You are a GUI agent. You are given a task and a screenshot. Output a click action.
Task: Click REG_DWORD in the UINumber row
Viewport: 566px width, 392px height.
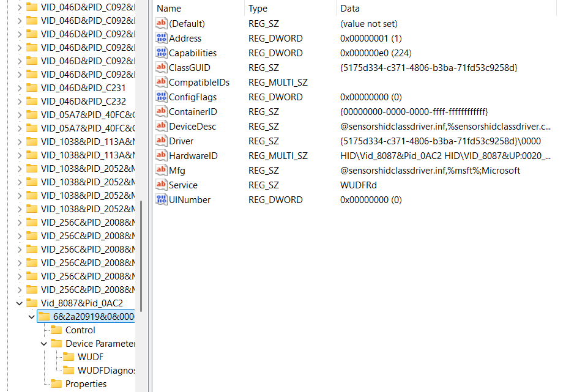(275, 200)
